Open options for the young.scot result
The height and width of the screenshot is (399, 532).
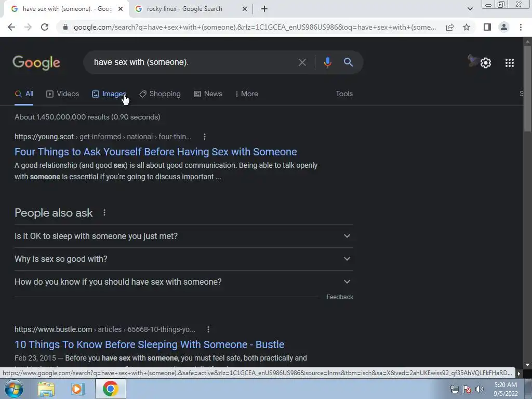[x=204, y=137]
